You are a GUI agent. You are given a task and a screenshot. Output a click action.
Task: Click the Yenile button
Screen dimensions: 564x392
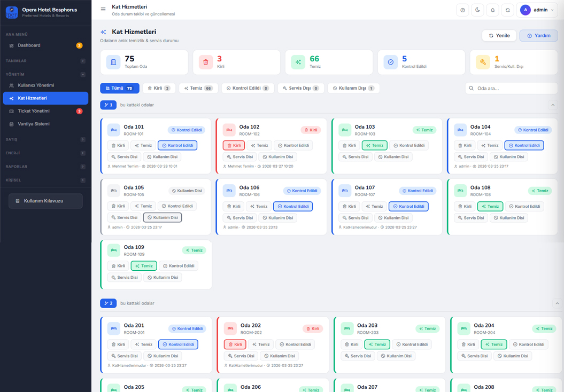tap(499, 36)
